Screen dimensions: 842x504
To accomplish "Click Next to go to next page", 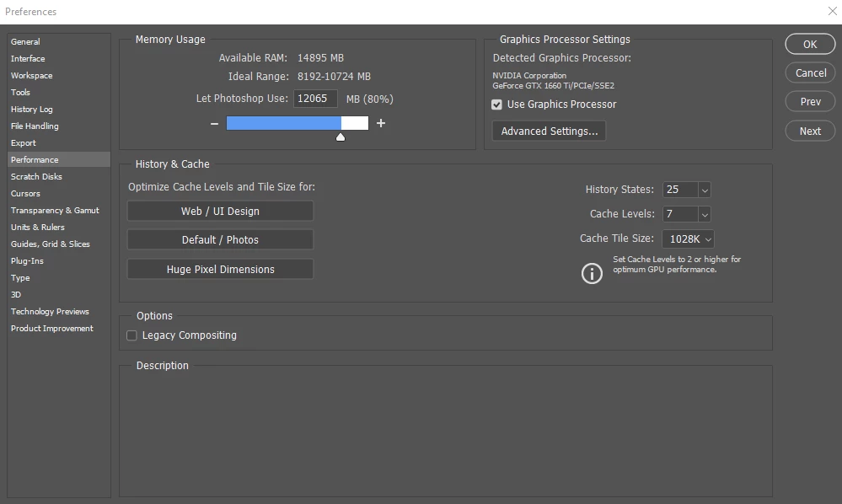I will (810, 131).
